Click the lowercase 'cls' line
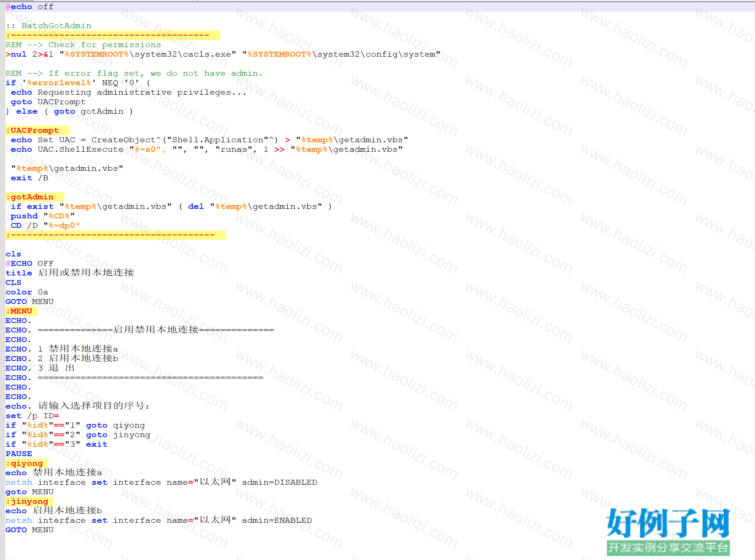755x560 pixels. tap(13, 254)
